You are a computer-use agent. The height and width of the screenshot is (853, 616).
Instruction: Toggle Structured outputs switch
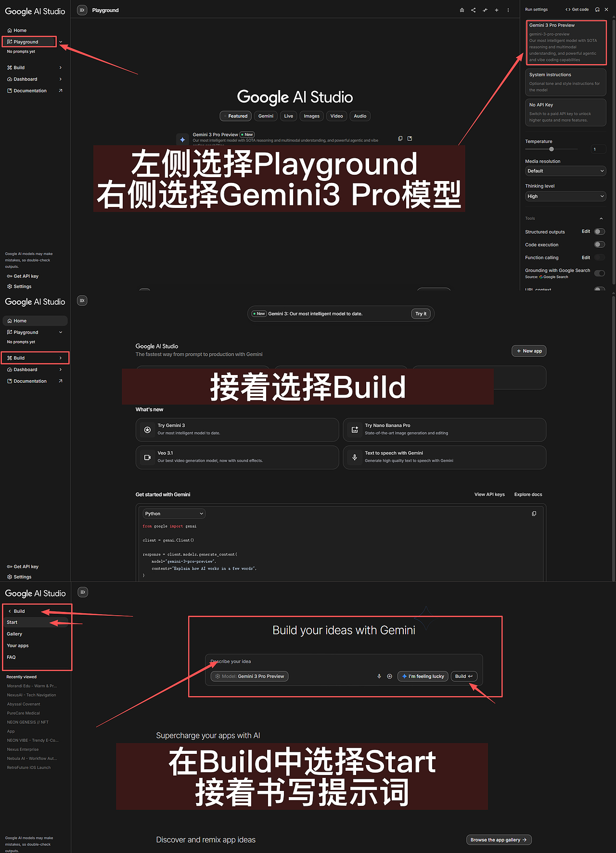click(x=599, y=232)
